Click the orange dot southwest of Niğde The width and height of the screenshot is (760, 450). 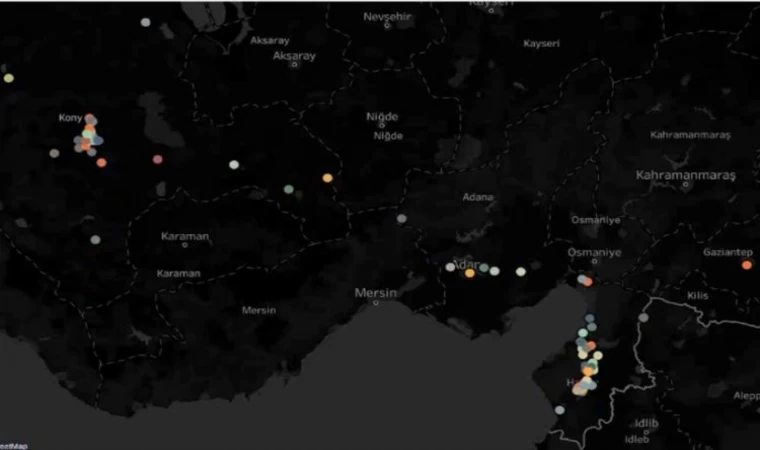pyautogui.click(x=327, y=178)
